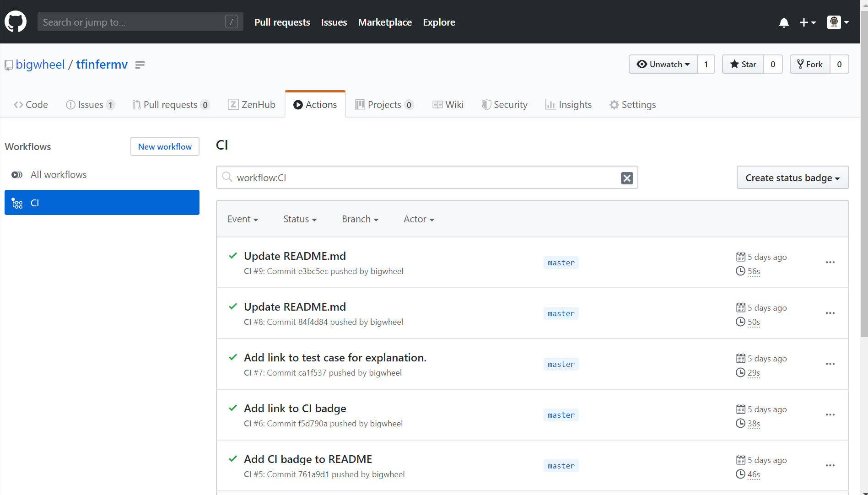Click the master branch label on CI #8

pyautogui.click(x=561, y=313)
